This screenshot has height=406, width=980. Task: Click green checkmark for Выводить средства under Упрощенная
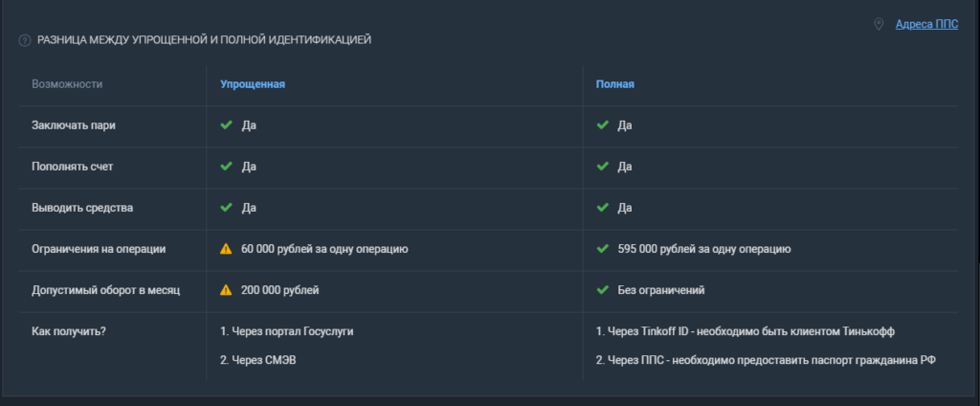(x=226, y=208)
